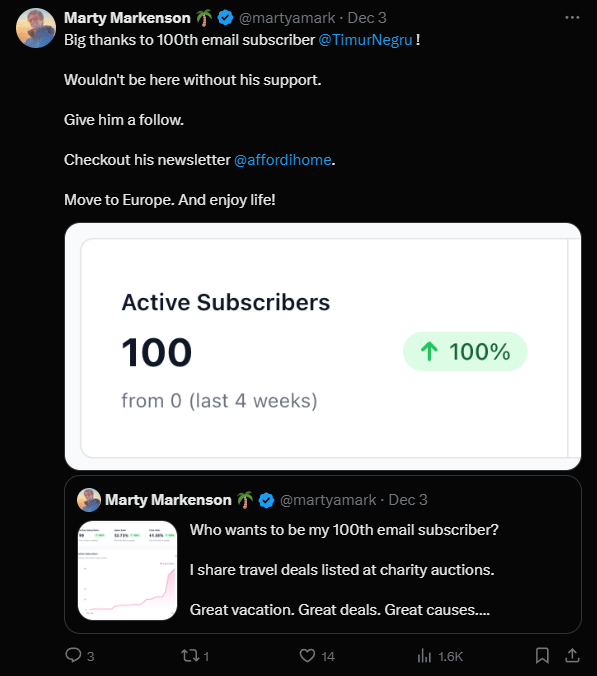Click the quoted tweet's chart thumbnail
Screen dimensions: 597x676
pyautogui.click(x=128, y=570)
